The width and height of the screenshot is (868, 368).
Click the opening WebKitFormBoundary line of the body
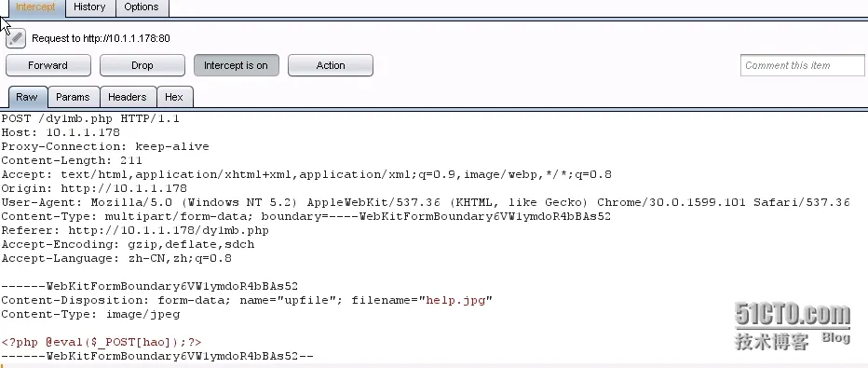pyautogui.click(x=149, y=286)
